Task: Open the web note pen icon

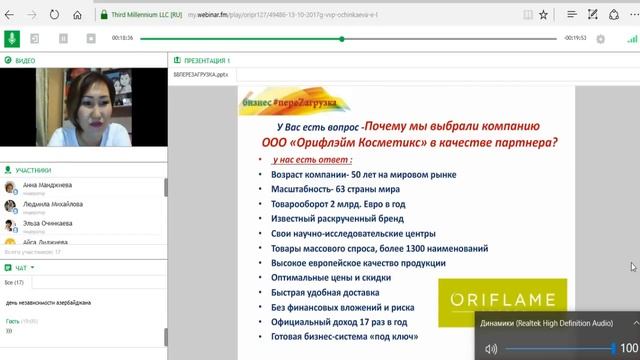Action: point(593,15)
